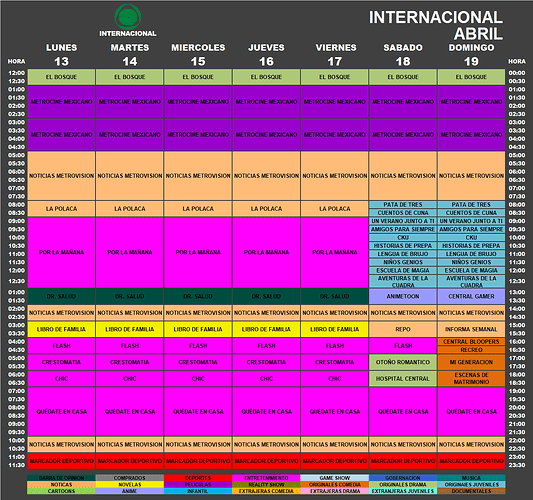Screen dimensions: 533x500
Task: Select the ANIME lavender legend swatch
Action: (x=130, y=491)
